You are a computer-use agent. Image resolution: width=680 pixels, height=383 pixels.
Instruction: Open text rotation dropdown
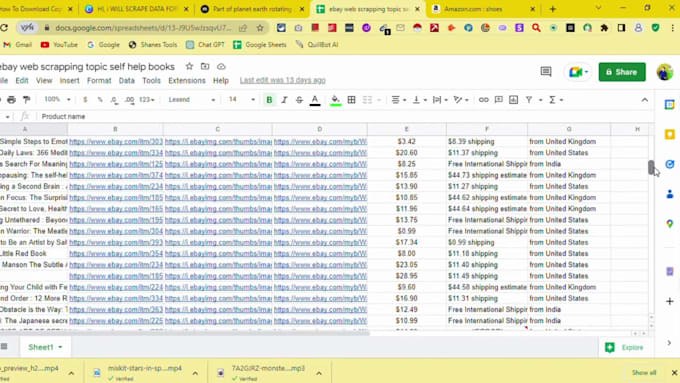tap(461, 100)
